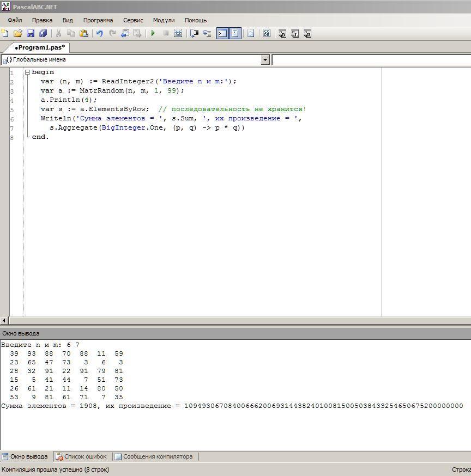The image size is (471, 476).
Task: Save all open files
Action: click(43, 33)
